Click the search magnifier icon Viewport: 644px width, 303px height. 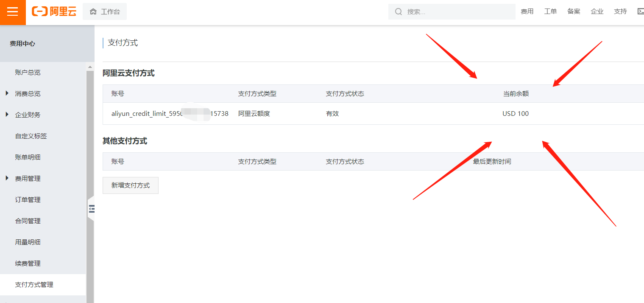[399, 12]
